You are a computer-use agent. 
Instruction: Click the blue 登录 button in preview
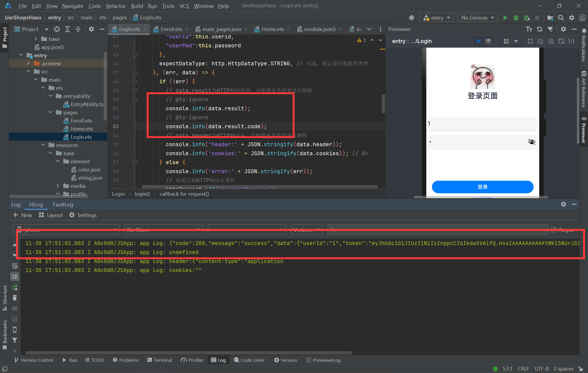coord(482,187)
